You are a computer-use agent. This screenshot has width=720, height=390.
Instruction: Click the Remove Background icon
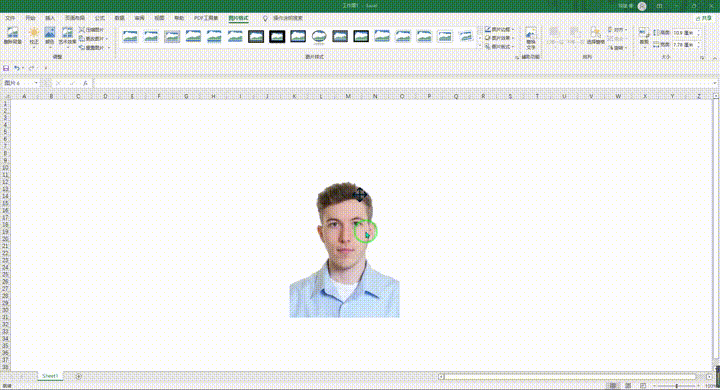click(12, 36)
